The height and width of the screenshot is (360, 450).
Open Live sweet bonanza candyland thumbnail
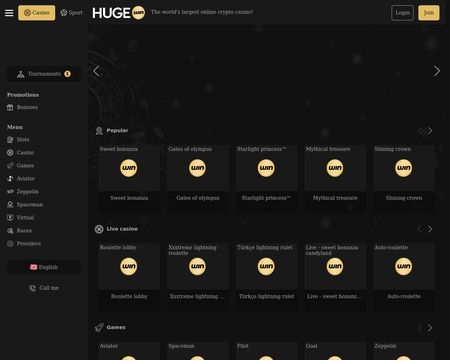point(335,266)
